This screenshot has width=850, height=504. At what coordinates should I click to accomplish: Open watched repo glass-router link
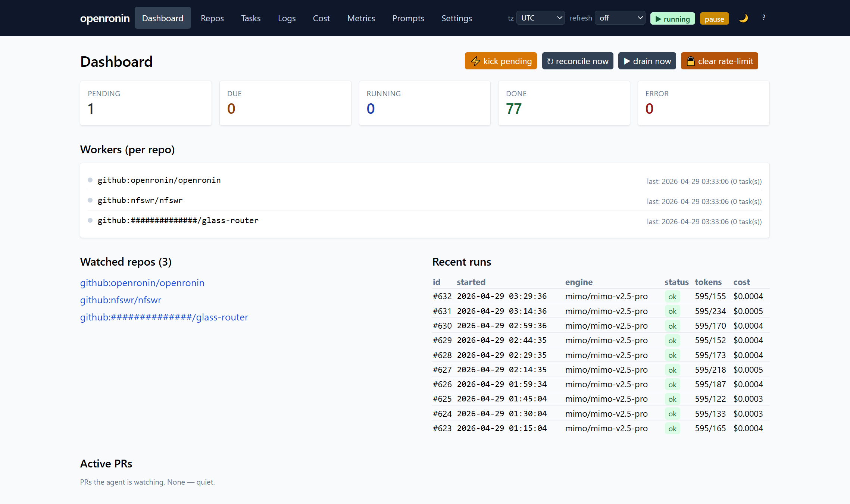click(164, 317)
